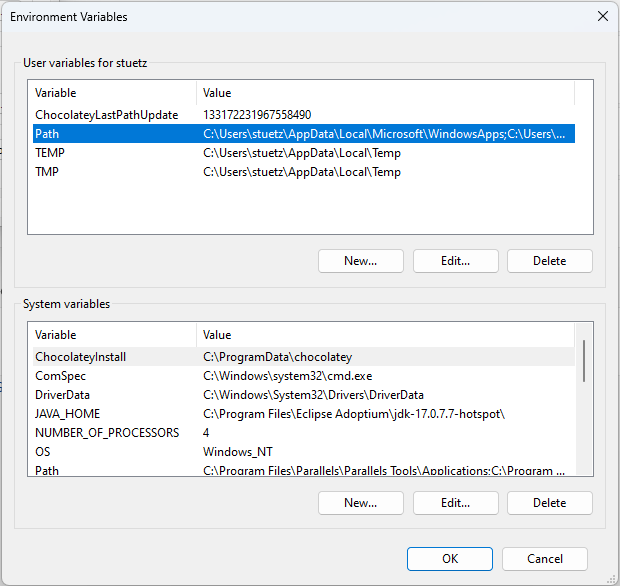Click the TMP value C:\Users\stuetz\AppData\Local\Temp
The image size is (620, 586).
pos(302,172)
